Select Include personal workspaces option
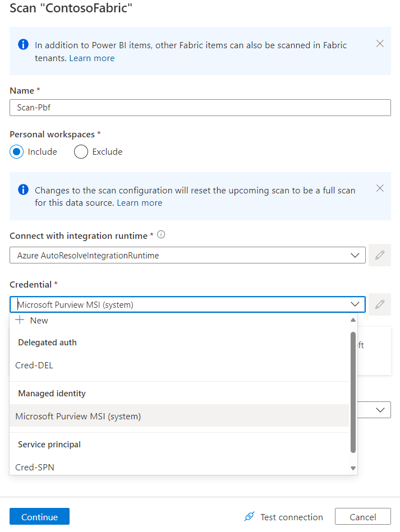 tap(17, 151)
